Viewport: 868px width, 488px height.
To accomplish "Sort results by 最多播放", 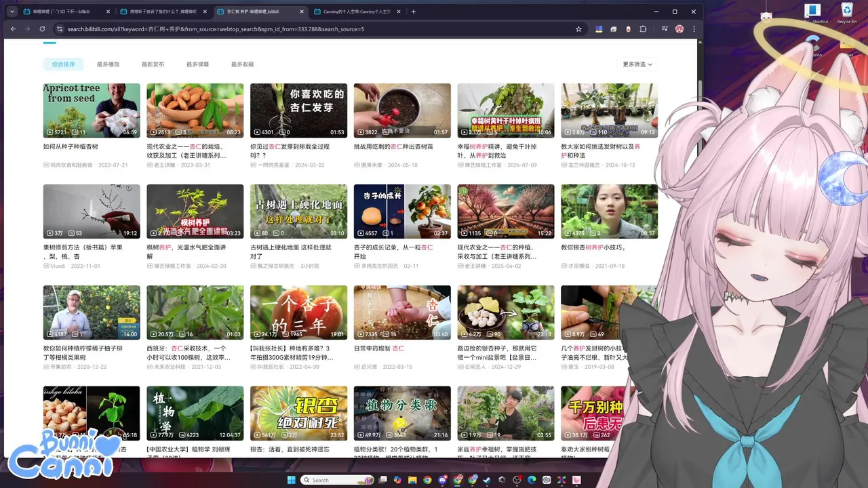I will (108, 64).
